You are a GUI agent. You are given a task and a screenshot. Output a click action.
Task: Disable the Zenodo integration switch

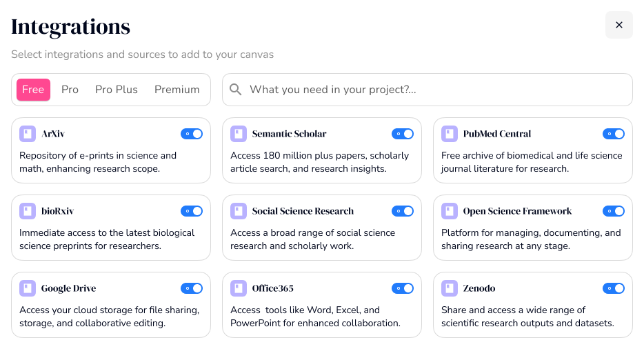tap(614, 288)
